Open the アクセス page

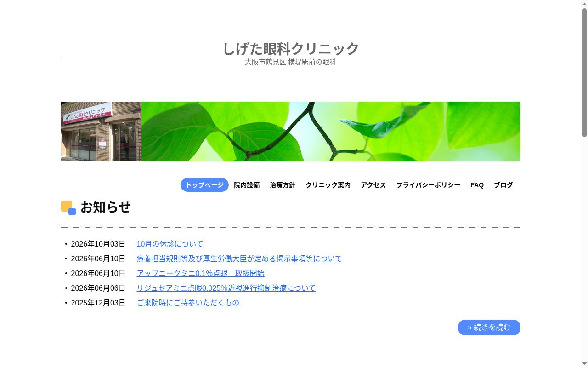[373, 185]
